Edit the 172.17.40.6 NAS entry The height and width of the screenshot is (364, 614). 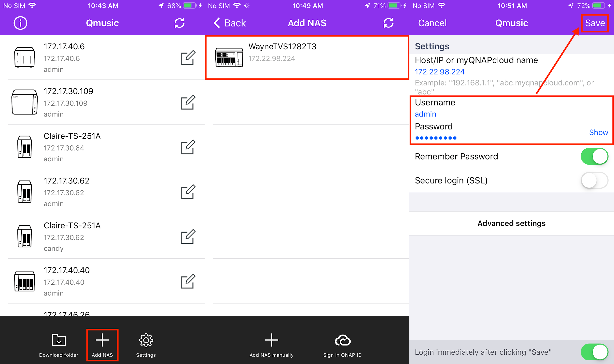click(188, 57)
